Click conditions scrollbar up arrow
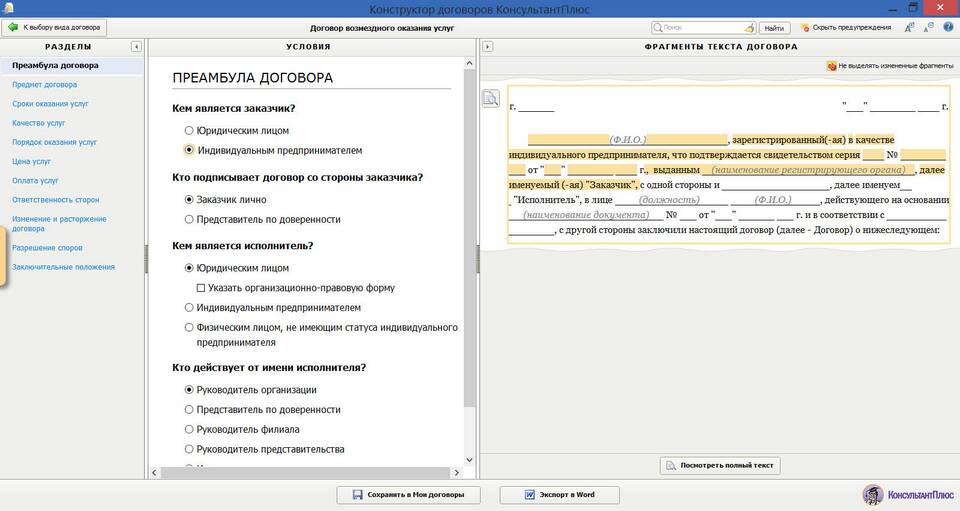 point(470,63)
